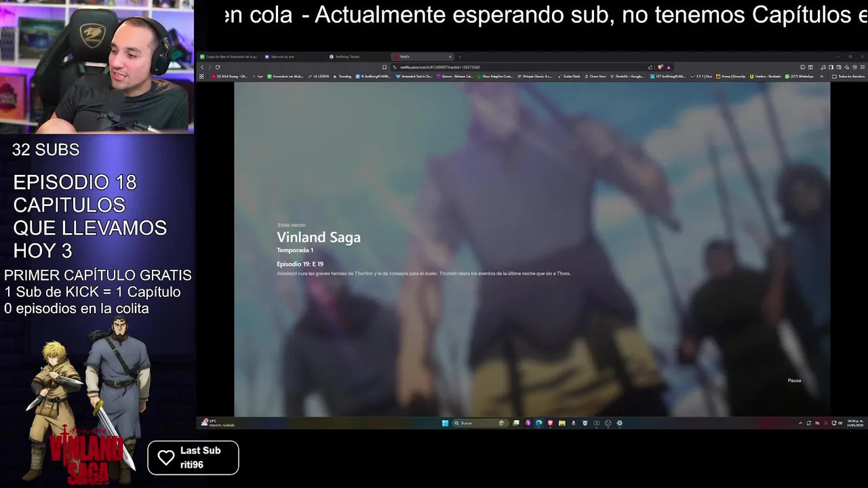The height and width of the screenshot is (488, 868).
Task: Click the Pausa indicator on video
Action: (x=794, y=380)
